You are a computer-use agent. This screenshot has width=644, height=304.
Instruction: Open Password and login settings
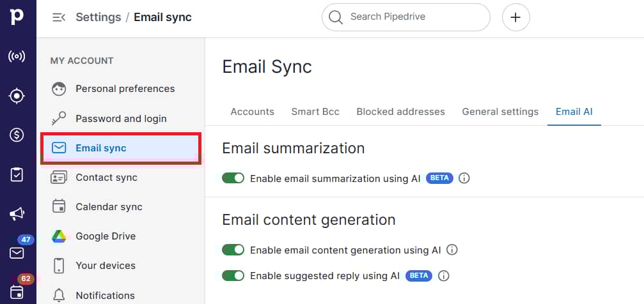pyautogui.click(x=121, y=119)
